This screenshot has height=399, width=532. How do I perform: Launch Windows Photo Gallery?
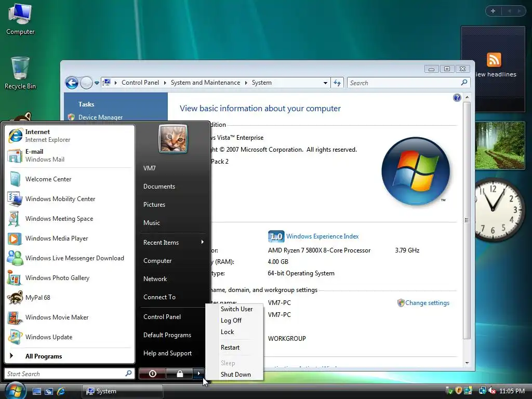70,278
